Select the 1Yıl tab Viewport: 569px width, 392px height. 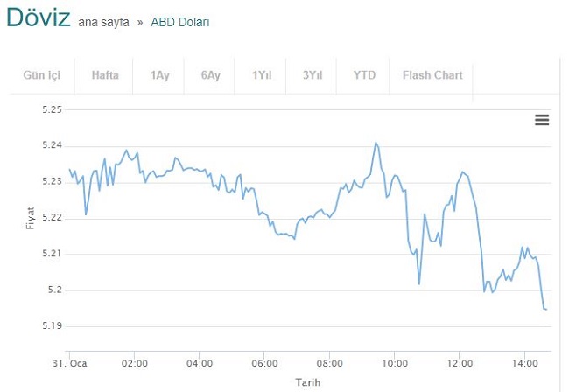[x=262, y=75]
